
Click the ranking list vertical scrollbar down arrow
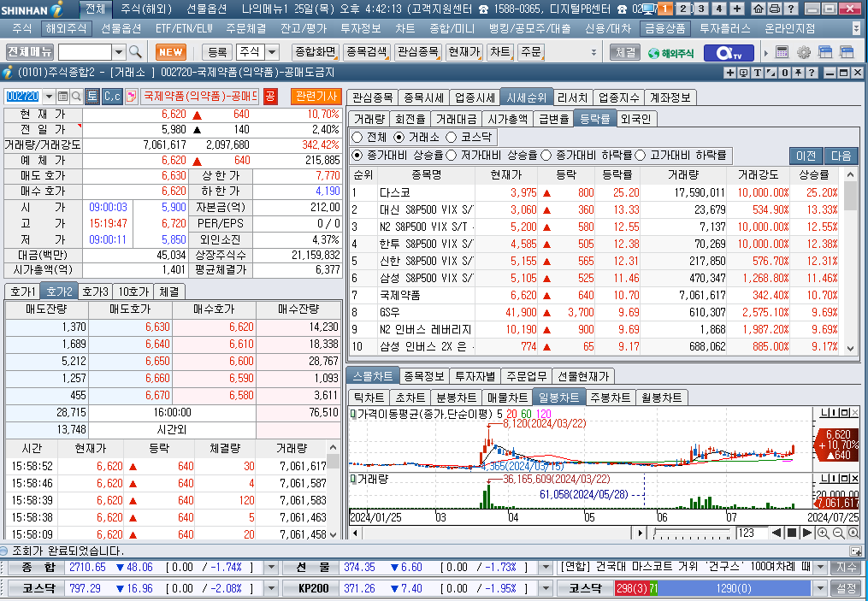(x=850, y=349)
